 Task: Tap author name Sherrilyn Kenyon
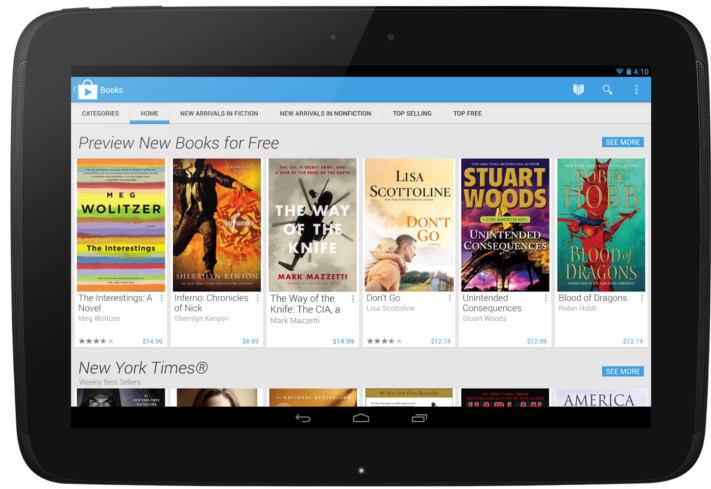(201, 318)
